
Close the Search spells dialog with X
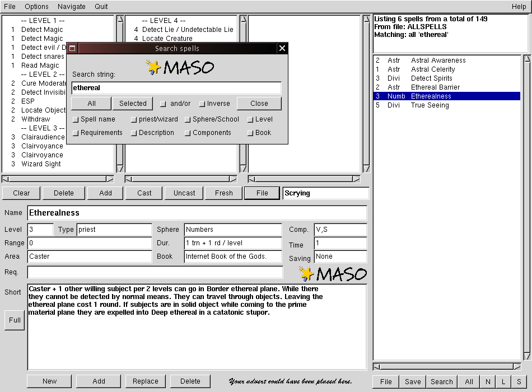(x=282, y=48)
